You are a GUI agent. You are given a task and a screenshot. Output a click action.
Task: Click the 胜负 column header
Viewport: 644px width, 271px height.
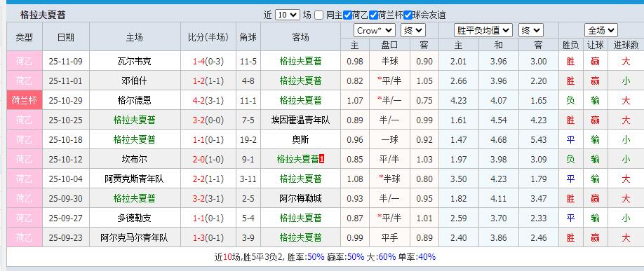[x=570, y=45]
